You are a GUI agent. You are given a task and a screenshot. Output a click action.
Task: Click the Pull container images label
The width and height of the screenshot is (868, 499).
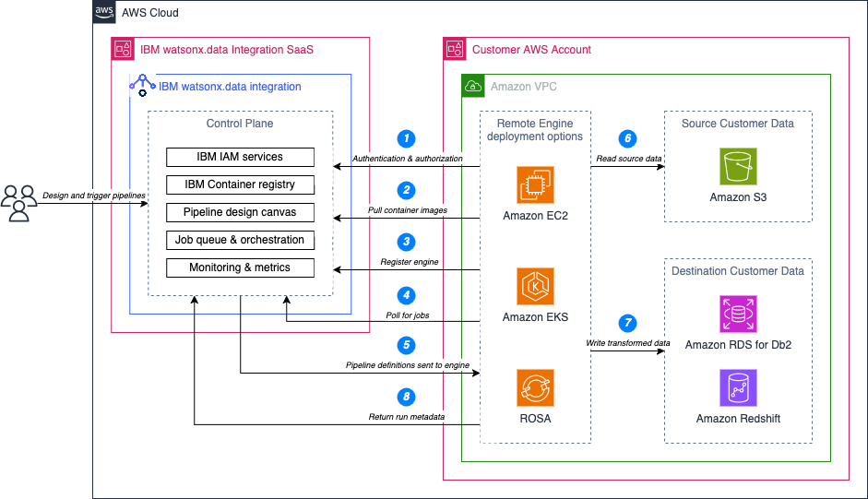point(408,210)
